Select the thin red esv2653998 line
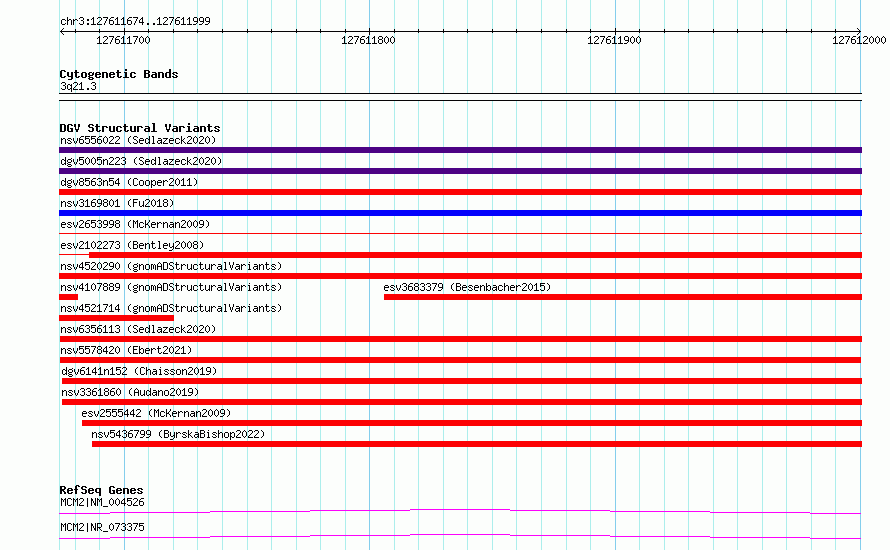890x550 pixels. point(460,233)
